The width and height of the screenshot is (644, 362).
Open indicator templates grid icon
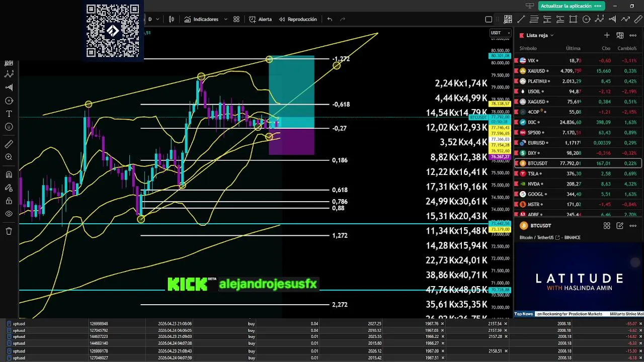(236, 19)
